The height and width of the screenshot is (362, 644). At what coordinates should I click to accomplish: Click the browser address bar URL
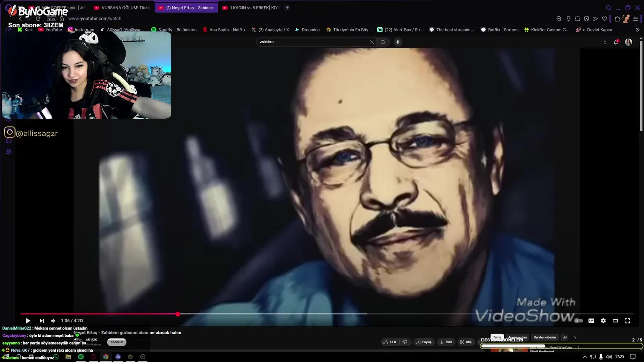95,19
